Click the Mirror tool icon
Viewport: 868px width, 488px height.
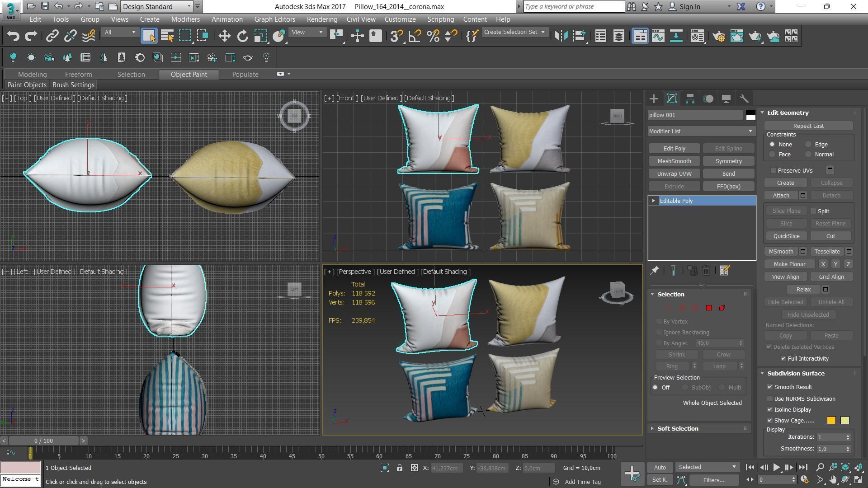pyautogui.click(x=561, y=36)
